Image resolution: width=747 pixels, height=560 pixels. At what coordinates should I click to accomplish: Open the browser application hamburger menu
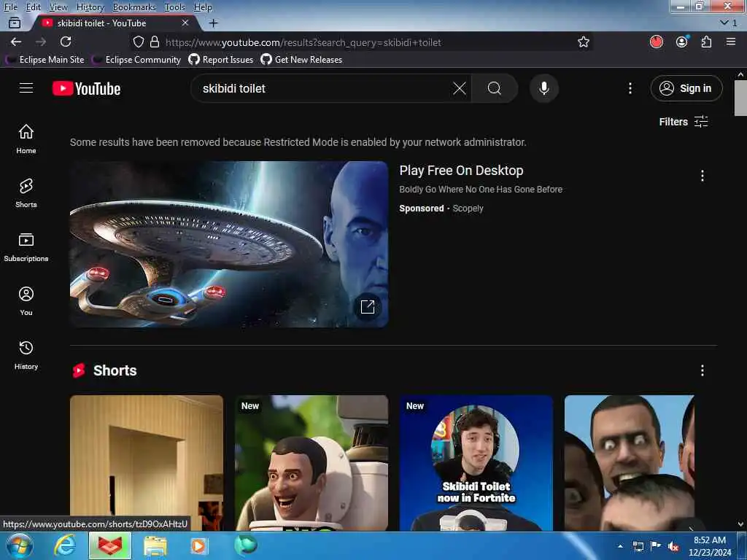pos(731,42)
